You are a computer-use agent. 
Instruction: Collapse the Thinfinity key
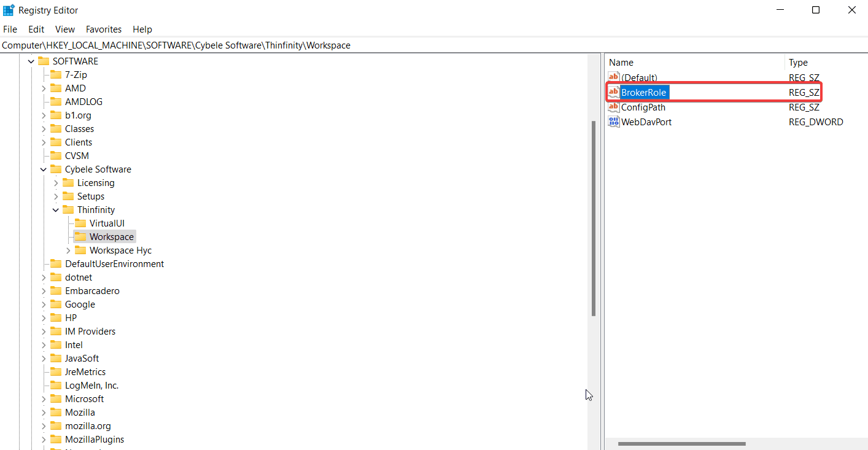pyautogui.click(x=56, y=210)
